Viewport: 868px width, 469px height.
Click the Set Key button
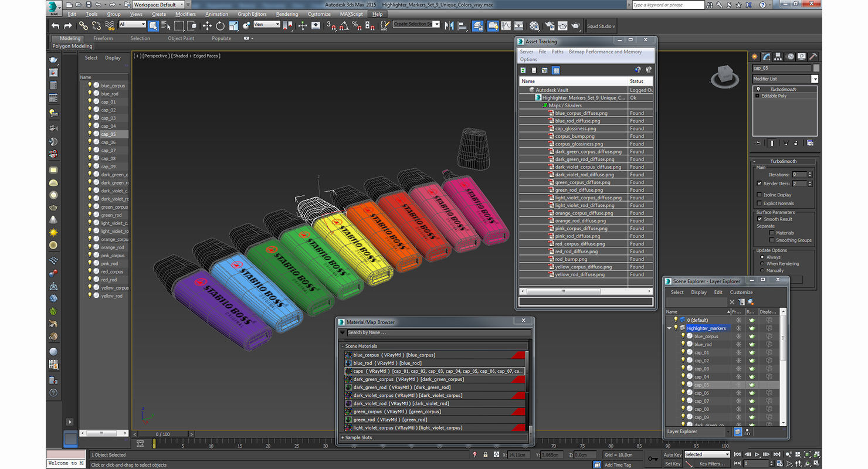point(673,464)
